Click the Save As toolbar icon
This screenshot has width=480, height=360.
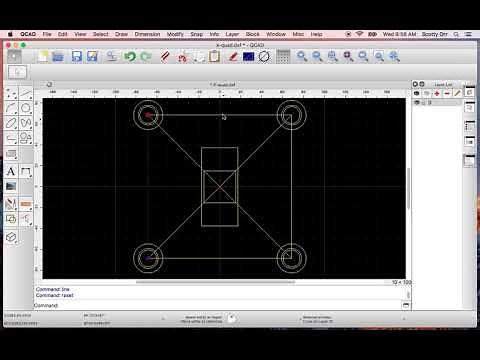(x=92, y=56)
